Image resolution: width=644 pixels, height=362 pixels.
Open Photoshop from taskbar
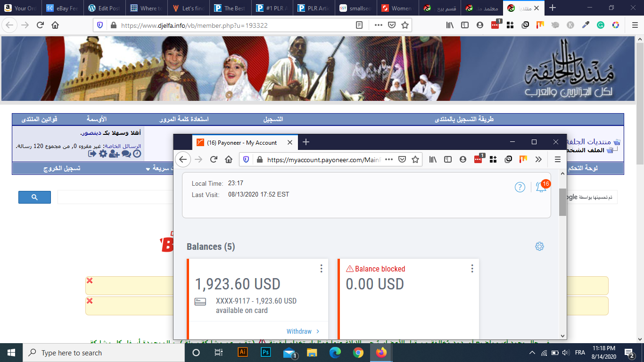265,353
